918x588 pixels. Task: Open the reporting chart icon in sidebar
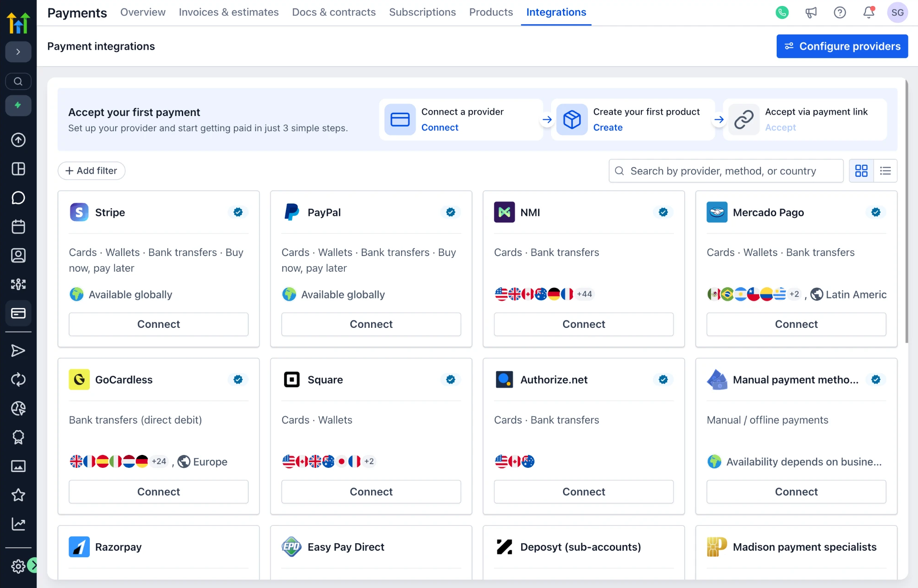click(18, 524)
